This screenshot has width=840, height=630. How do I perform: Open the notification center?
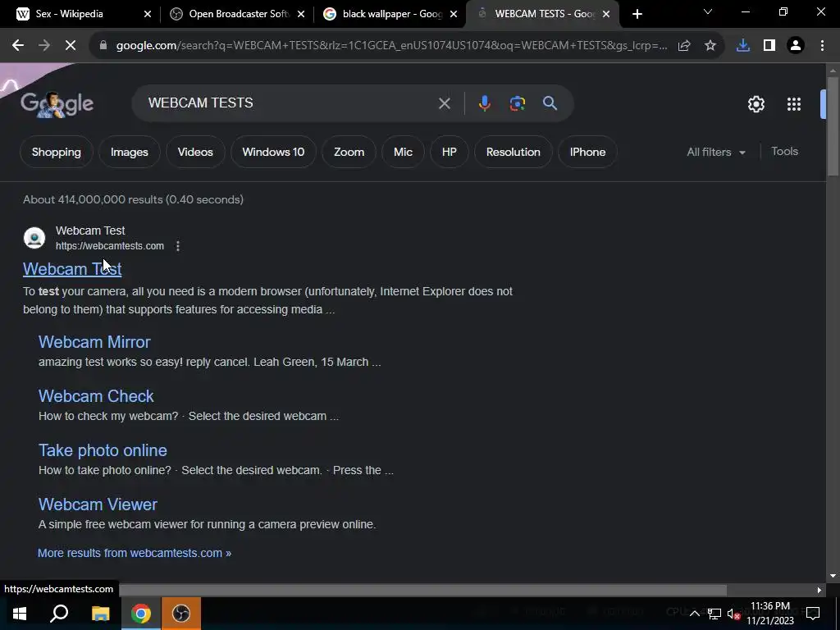[813, 613]
